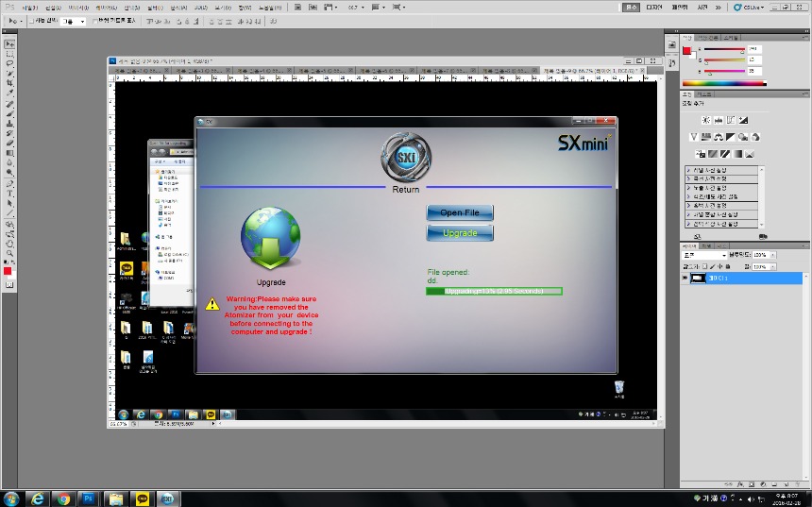Open the layer blending mode dropdown

[705, 255]
